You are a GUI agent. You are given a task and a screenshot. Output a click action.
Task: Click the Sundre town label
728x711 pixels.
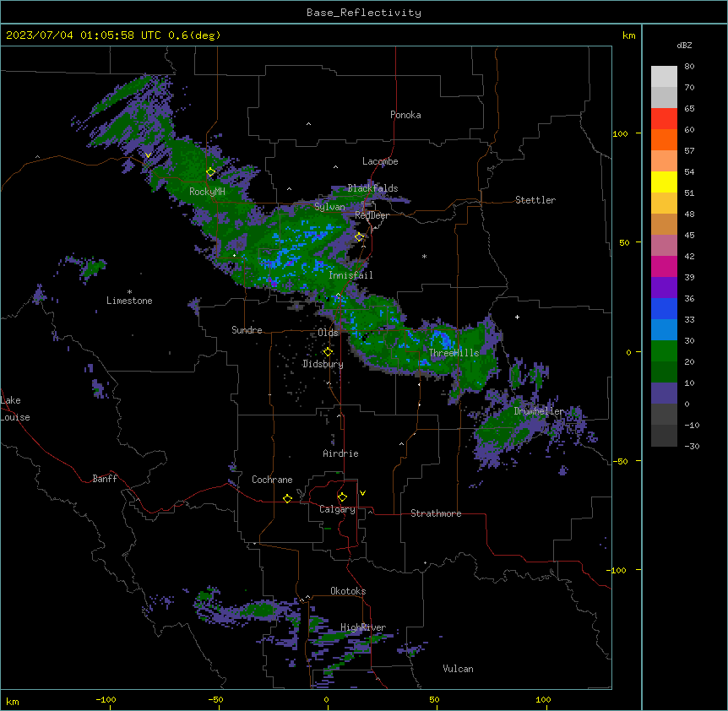[247, 330]
